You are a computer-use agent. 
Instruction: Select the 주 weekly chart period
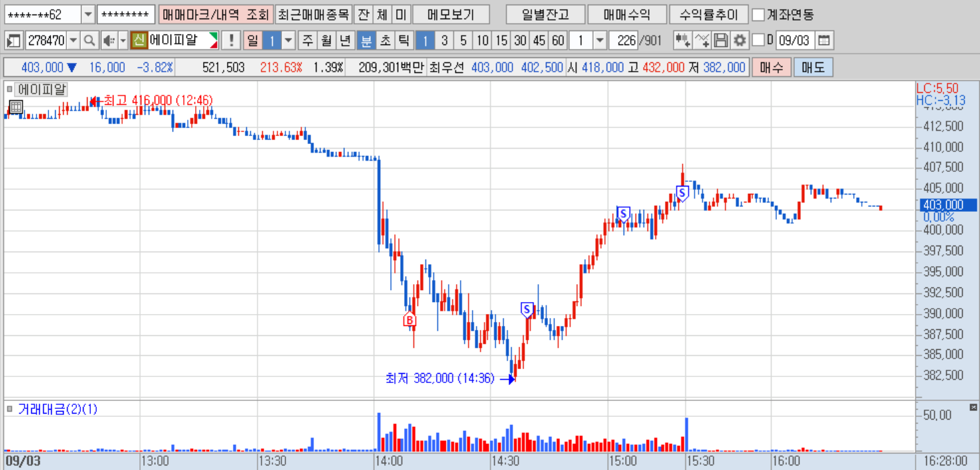[x=308, y=40]
